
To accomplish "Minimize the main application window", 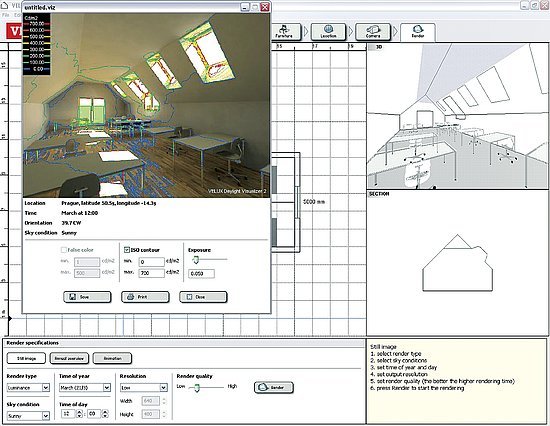I will coord(524,5).
